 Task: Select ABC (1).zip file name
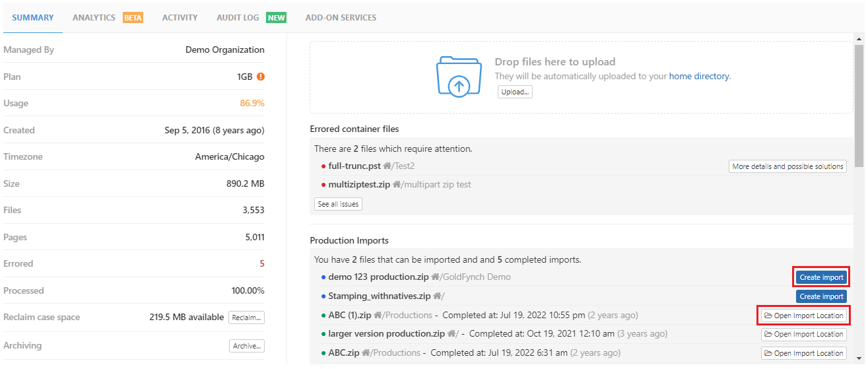point(350,316)
